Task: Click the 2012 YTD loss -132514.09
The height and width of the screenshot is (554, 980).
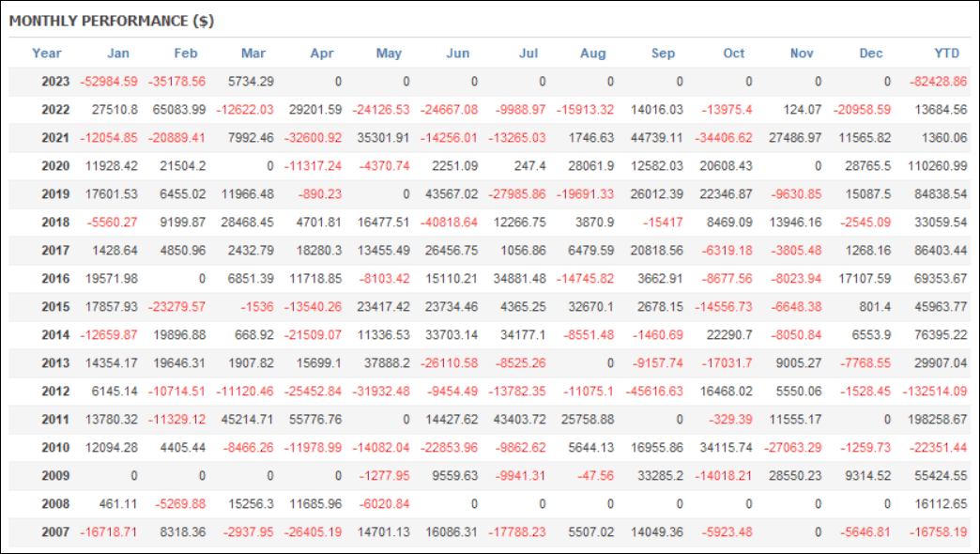Action: 935,392
